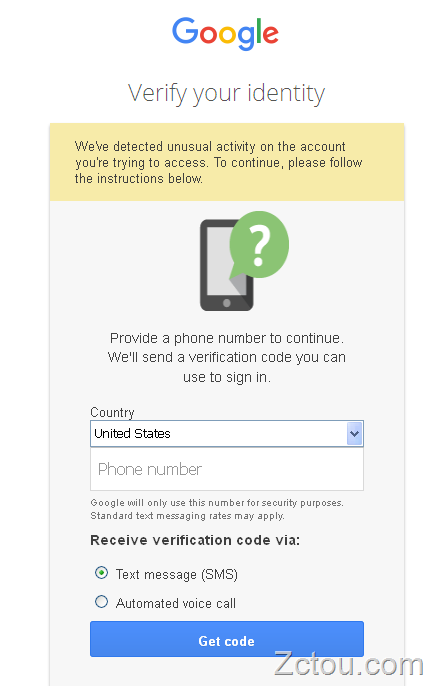Click the Standard text messaging rates note

[x=187, y=516]
